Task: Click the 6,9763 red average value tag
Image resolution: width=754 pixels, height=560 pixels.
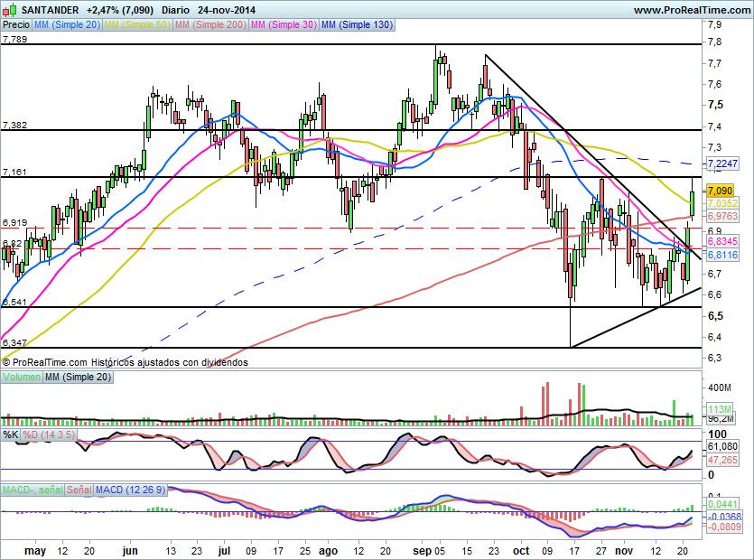Action: pyautogui.click(x=722, y=216)
